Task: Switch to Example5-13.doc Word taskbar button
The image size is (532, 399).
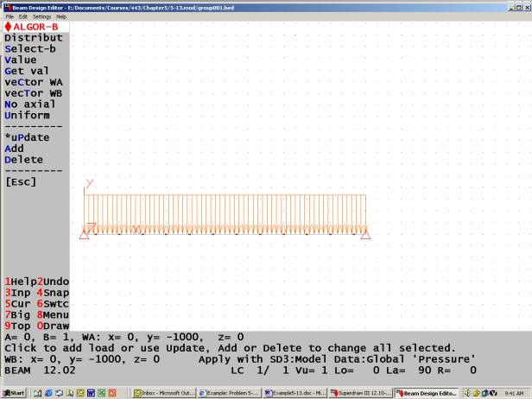Action: click(x=294, y=393)
